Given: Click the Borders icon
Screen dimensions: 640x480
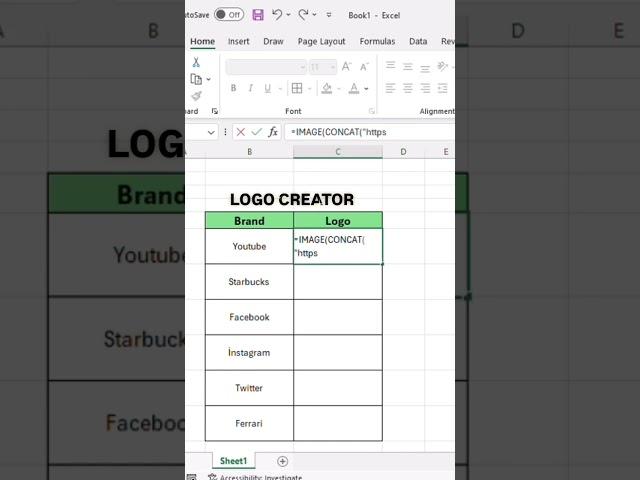Looking at the screenshot, I should click(x=297, y=88).
